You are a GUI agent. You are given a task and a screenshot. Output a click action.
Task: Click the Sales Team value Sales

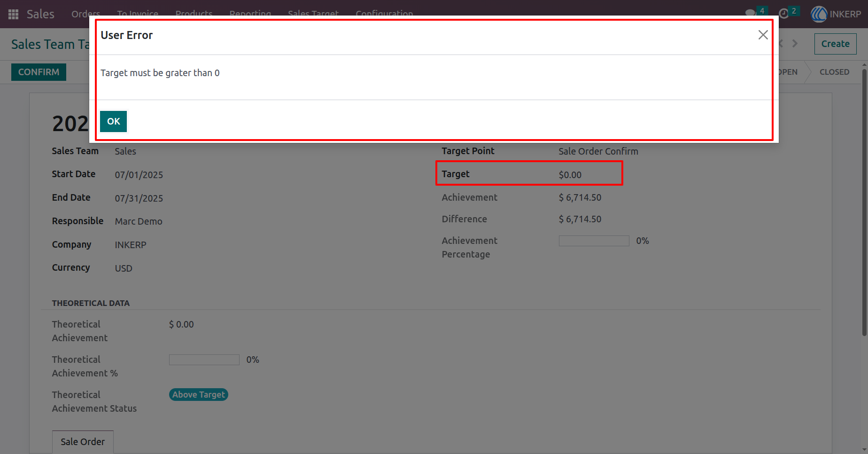(x=125, y=151)
